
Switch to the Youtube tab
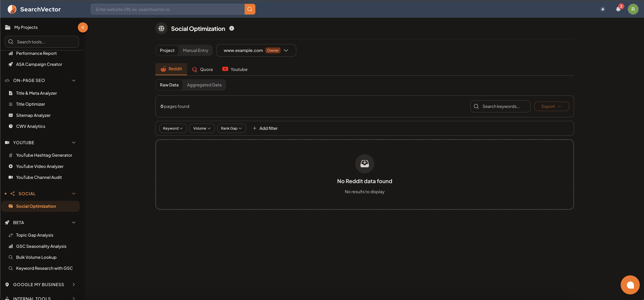pos(235,69)
